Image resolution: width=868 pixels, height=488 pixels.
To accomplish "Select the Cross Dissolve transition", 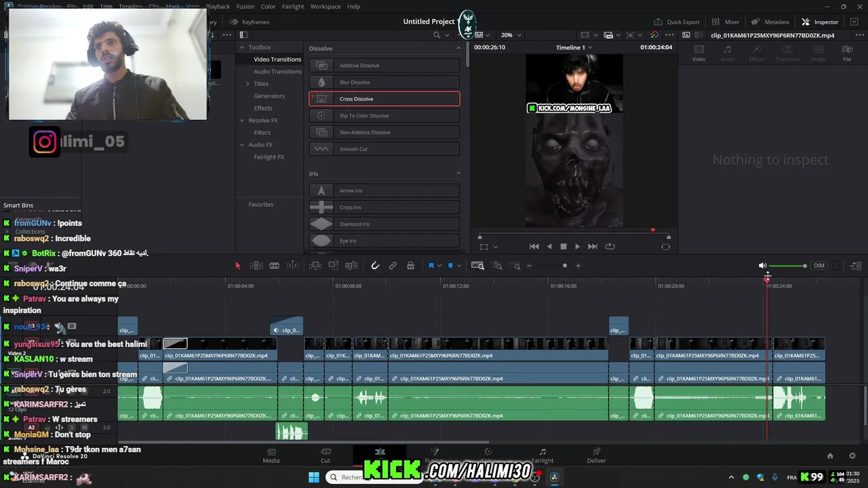I will tap(384, 99).
